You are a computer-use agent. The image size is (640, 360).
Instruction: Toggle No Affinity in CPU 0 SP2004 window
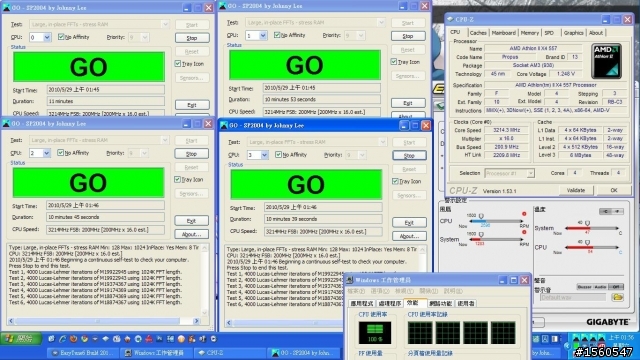61,37
